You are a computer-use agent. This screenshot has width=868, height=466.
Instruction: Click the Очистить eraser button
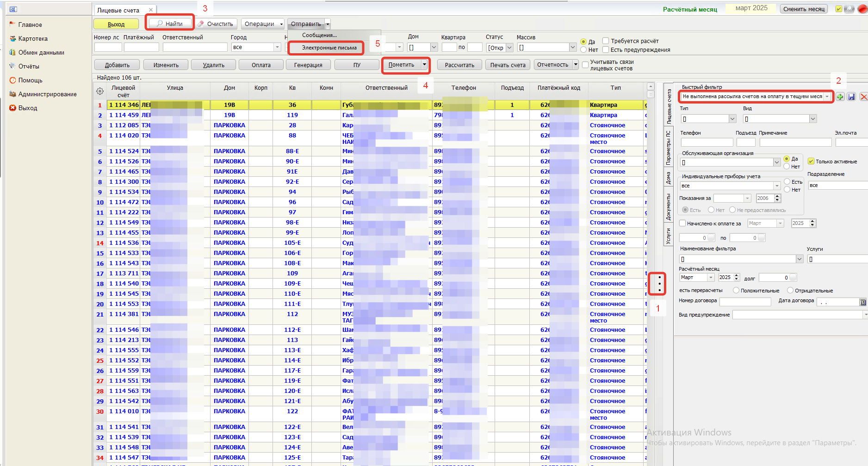216,24
